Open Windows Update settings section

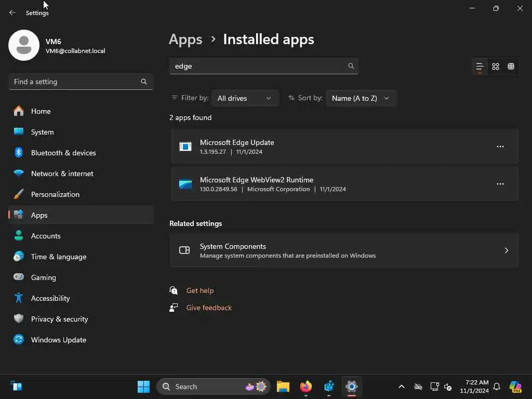pyautogui.click(x=58, y=340)
